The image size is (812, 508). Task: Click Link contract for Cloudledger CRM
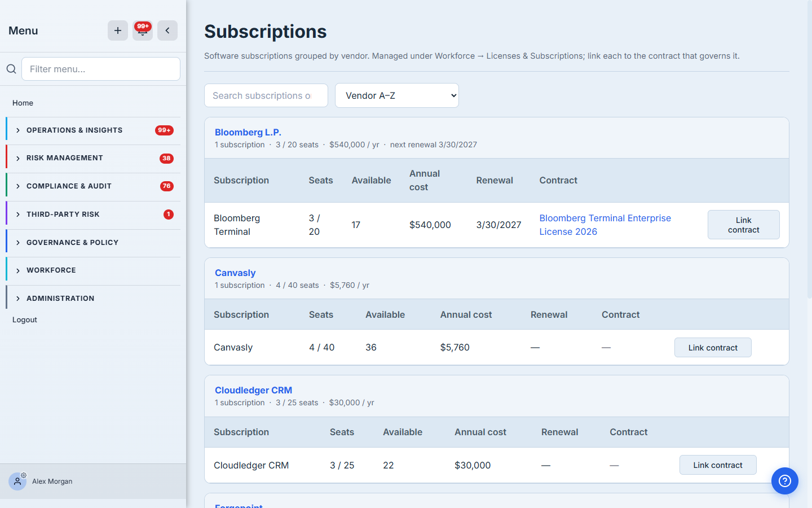click(718, 465)
